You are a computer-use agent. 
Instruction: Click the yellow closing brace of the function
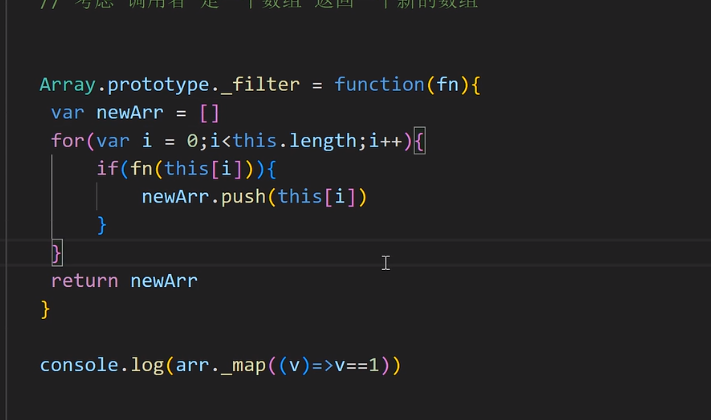(45, 309)
